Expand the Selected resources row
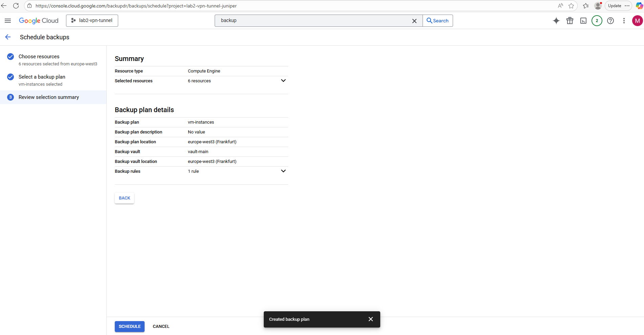This screenshot has width=644, height=335. pos(283,81)
